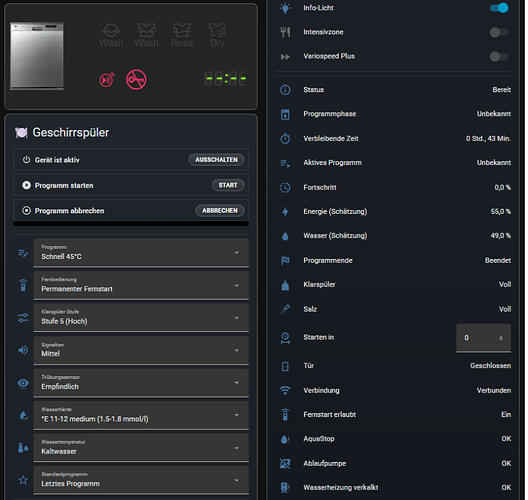Enable the Intensivzone switch

pyautogui.click(x=499, y=32)
